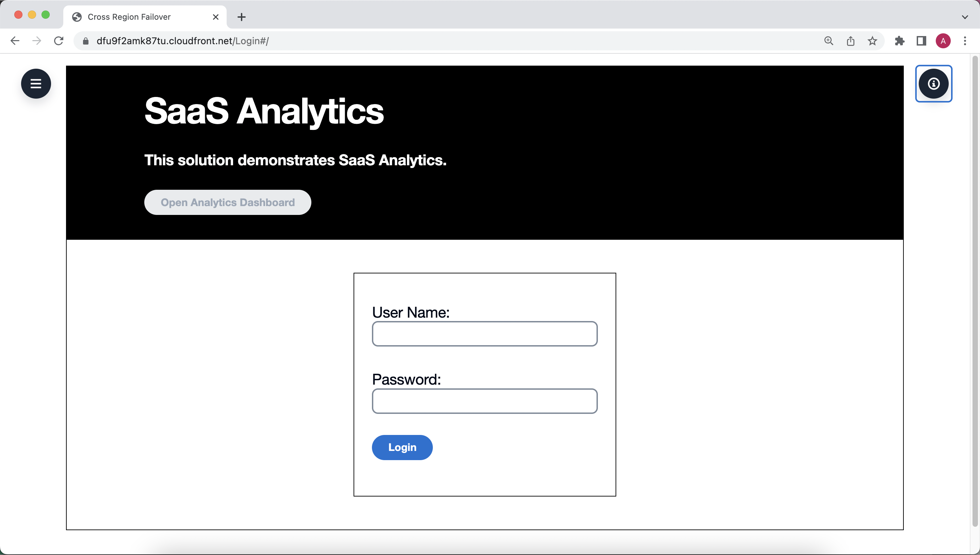This screenshot has height=555, width=980.
Task: Focus the Password text field
Action: 485,401
